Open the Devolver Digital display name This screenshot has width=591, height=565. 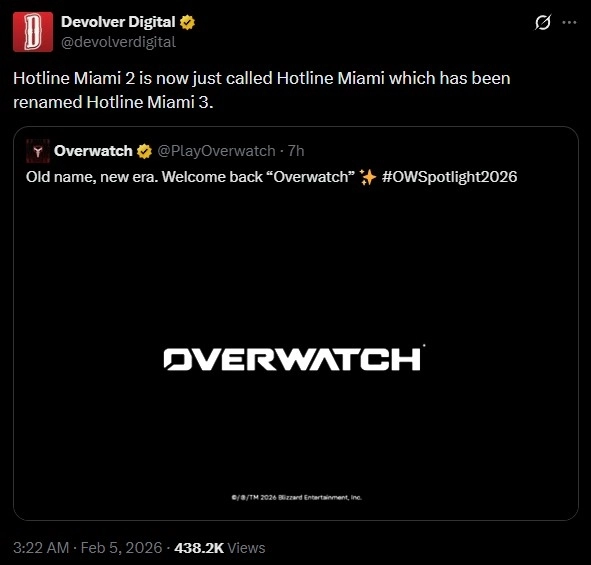(118, 22)
